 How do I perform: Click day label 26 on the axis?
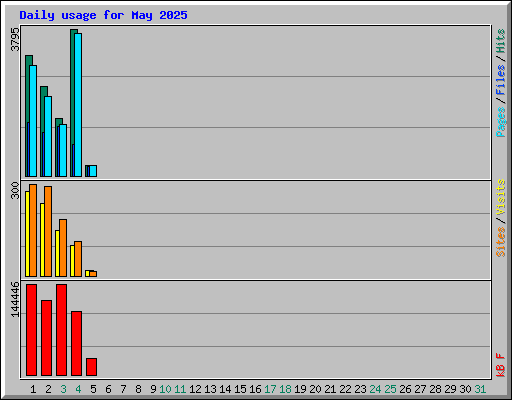(x=405, y=389)
